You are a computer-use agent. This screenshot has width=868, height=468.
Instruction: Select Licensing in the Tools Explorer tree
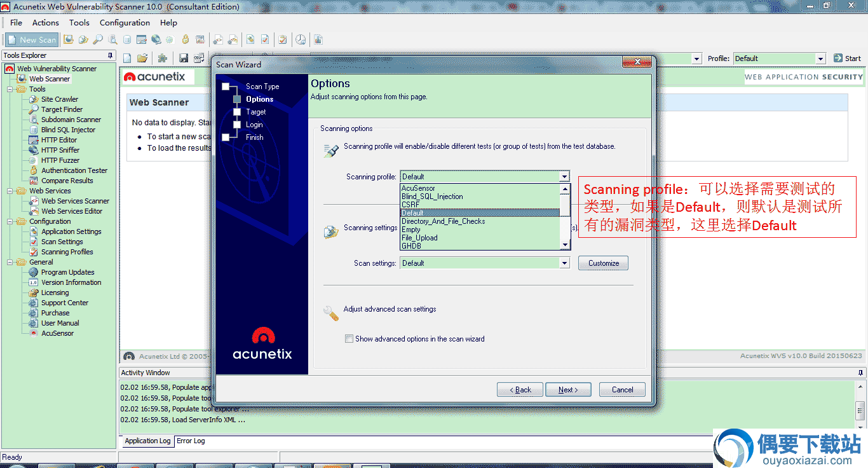tap(55, 292)
